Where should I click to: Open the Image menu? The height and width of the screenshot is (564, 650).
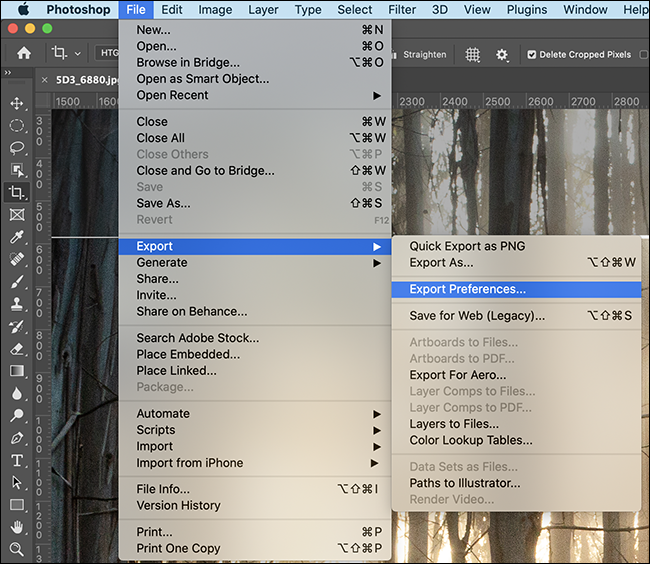pyautogui.click(x=215, y=10)
